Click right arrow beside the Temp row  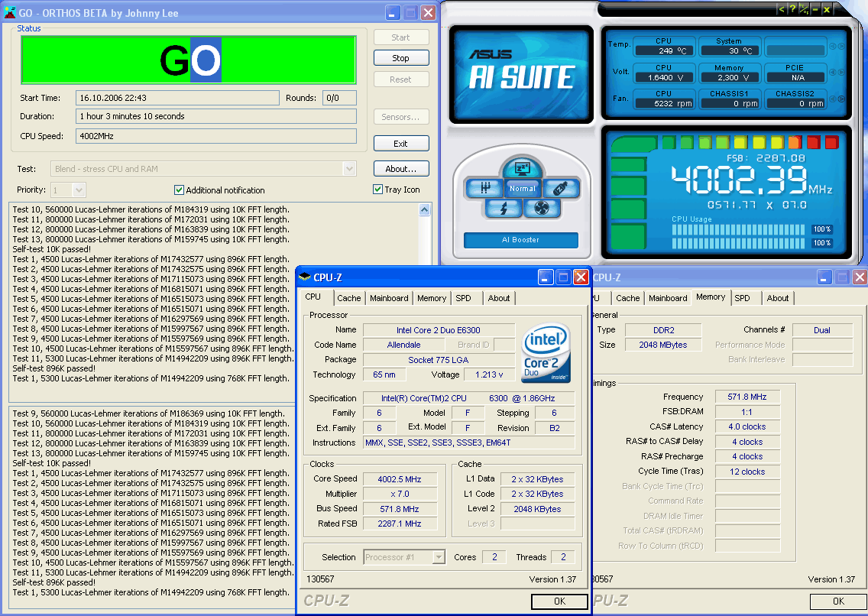[841, 47]
